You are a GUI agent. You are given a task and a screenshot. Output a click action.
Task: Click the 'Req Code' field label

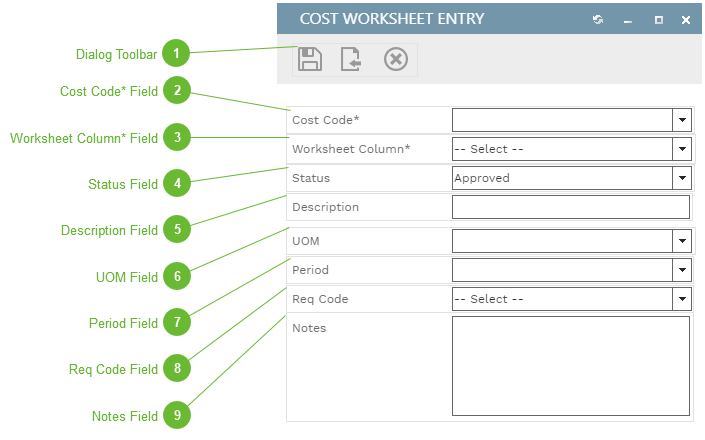(320, 299)
